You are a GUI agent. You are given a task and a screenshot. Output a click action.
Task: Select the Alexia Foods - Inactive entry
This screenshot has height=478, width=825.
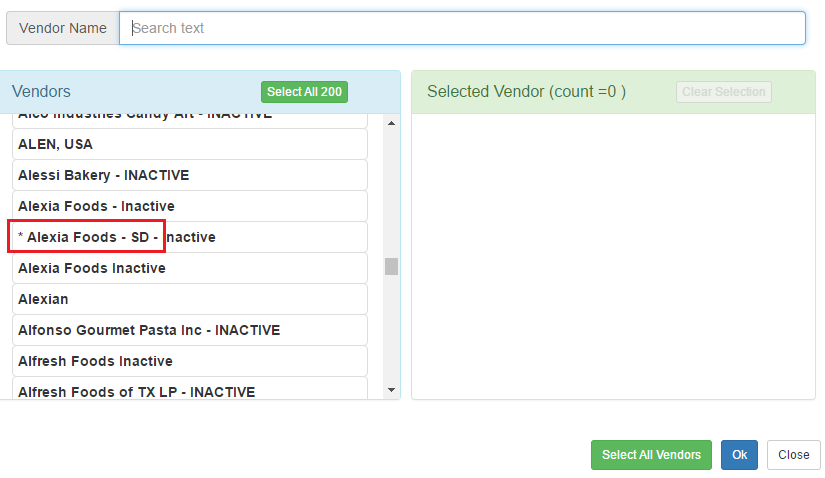pos(190,206)
